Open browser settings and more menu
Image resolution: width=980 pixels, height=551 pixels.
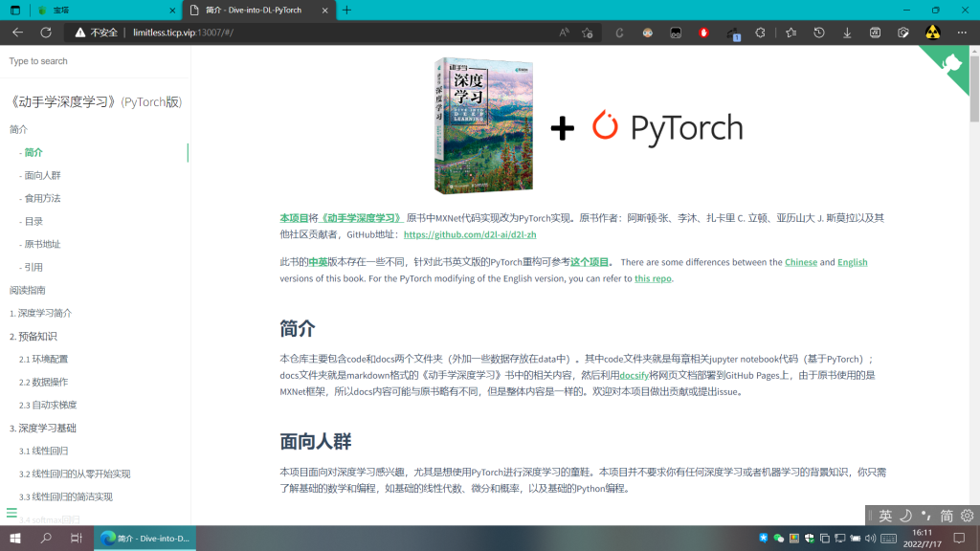pos(962,33)
